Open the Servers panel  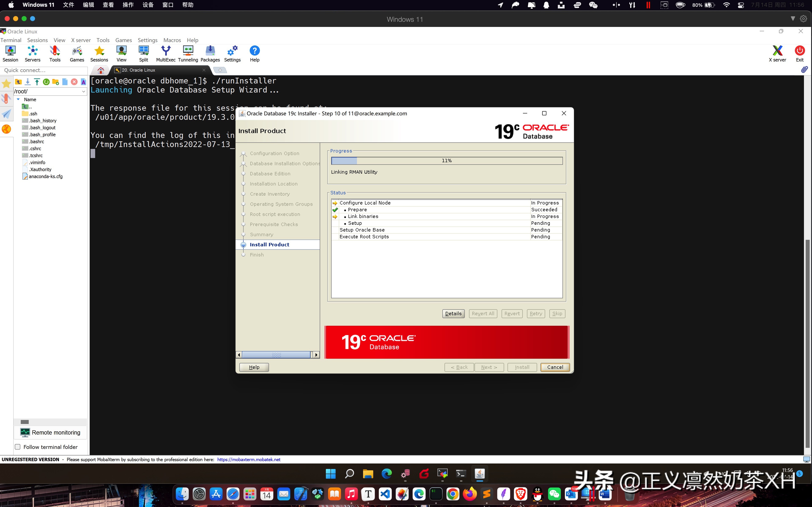coord(32,54)
